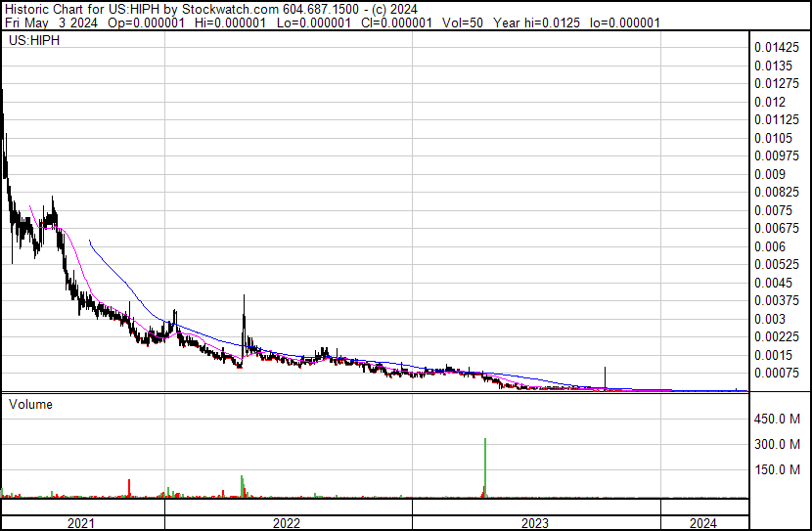Click the 0.009 price level label
This screenshot has height=531, width=812.
tap(770, 174)
